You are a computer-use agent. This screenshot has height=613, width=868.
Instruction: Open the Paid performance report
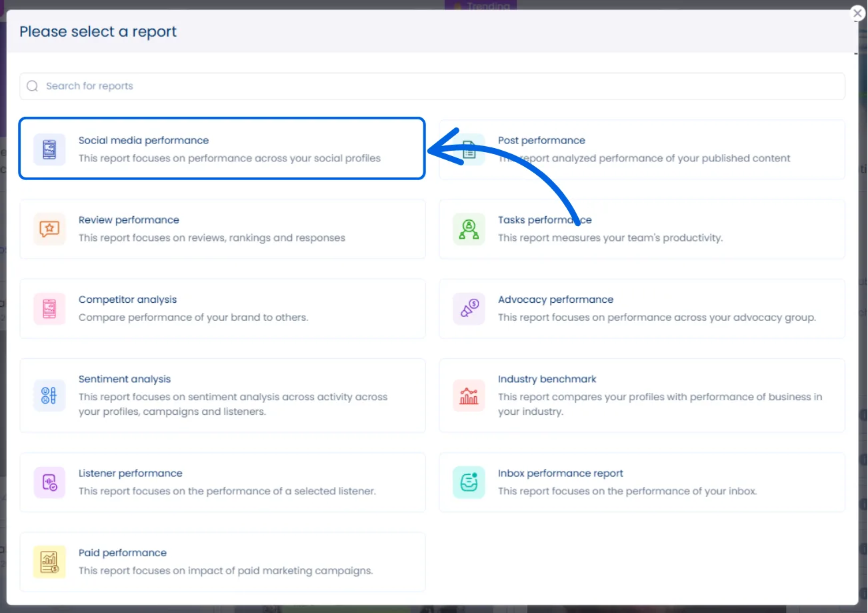pyautogui.click(x=222, y=562)
